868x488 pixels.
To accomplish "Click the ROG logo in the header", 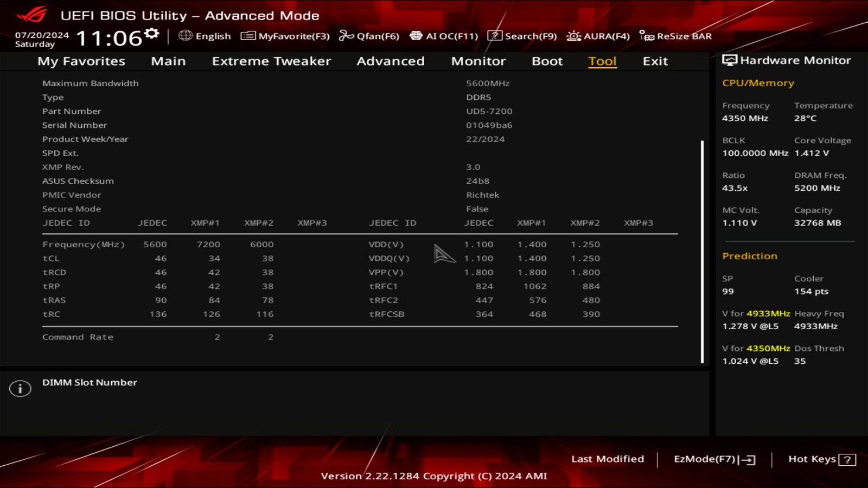I will [33, 15].
